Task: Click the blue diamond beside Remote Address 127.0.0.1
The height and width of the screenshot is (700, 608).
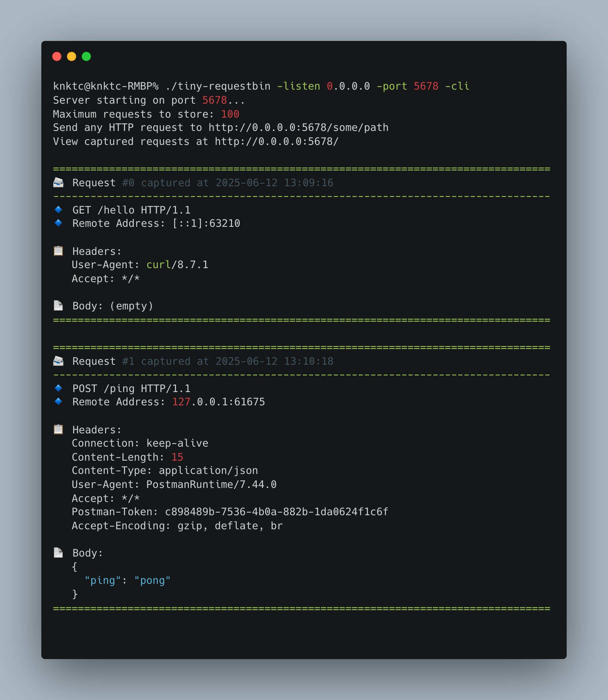Action: [x=58, y=401]
